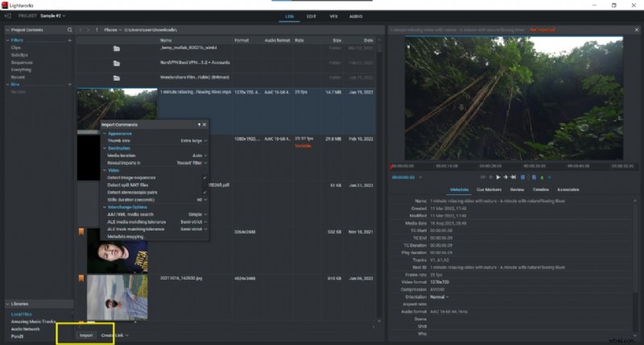Step one frame forward in viewer
The height and width of the screenshot is (345, 644).
[x=506, y=177]
